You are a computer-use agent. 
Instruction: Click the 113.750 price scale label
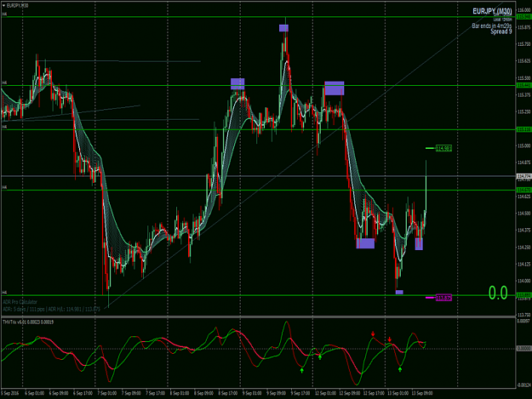523,315
